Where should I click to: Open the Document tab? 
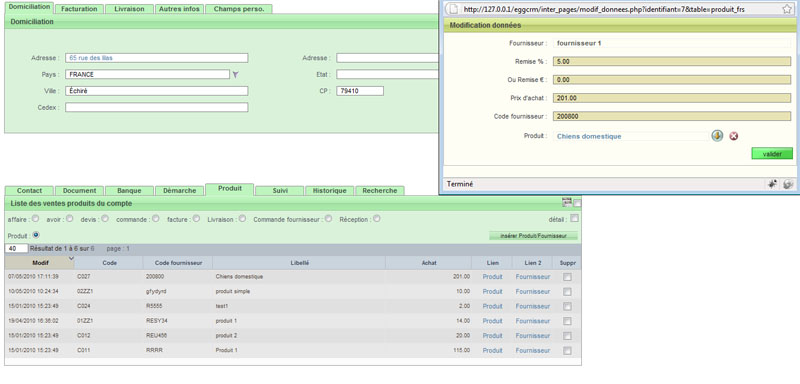coord(79,191)
